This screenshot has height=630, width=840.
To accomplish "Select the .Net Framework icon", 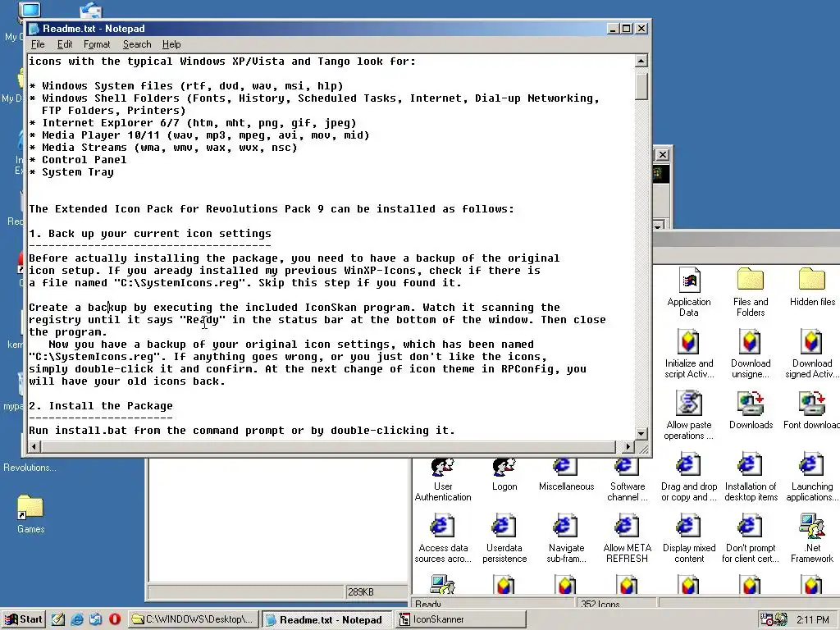I will 811,527.
